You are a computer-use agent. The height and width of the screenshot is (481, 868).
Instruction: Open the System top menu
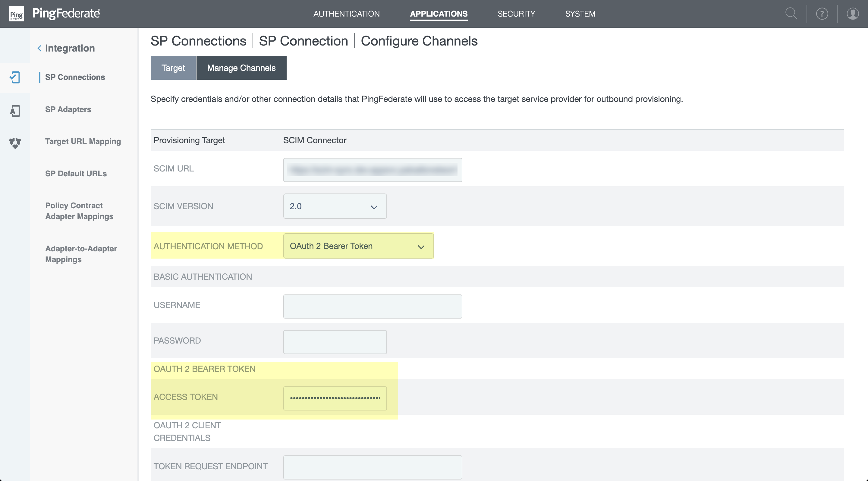(580, 14)
